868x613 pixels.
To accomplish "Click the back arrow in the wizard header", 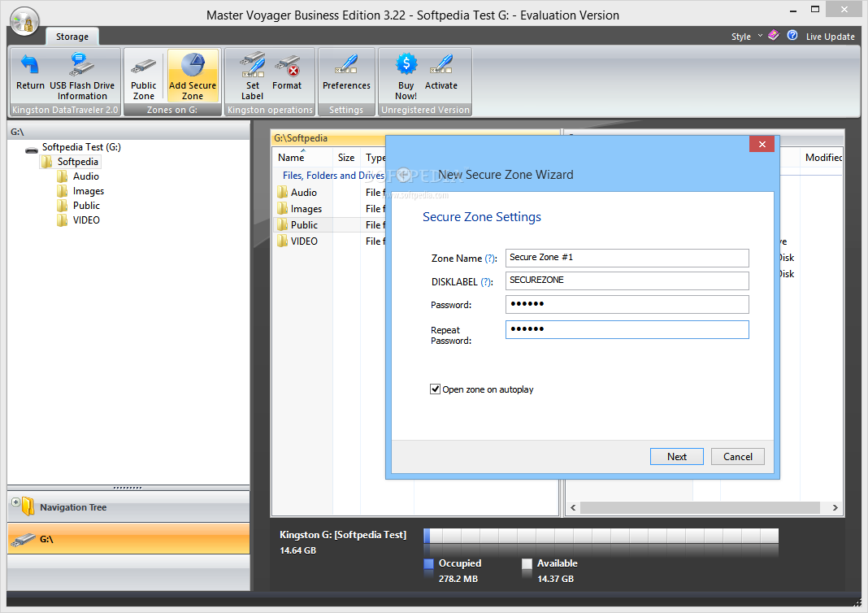I will tap(405, 175).
